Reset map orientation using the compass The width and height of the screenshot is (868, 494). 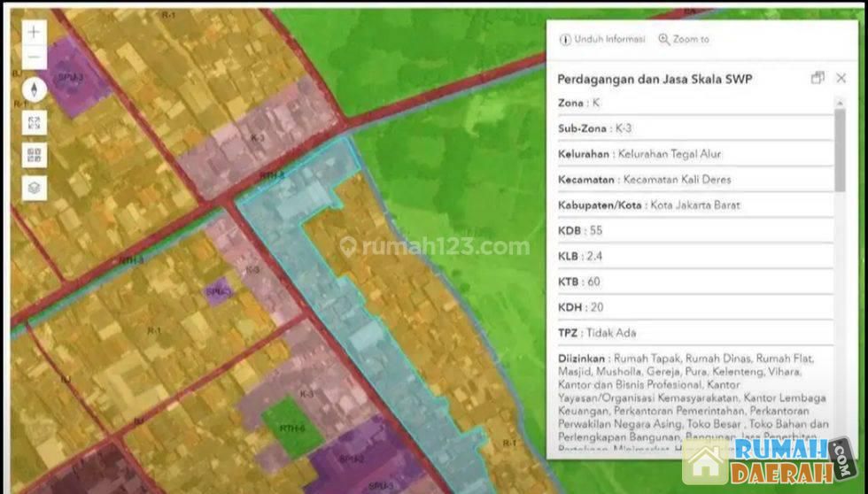click(35, 89)
